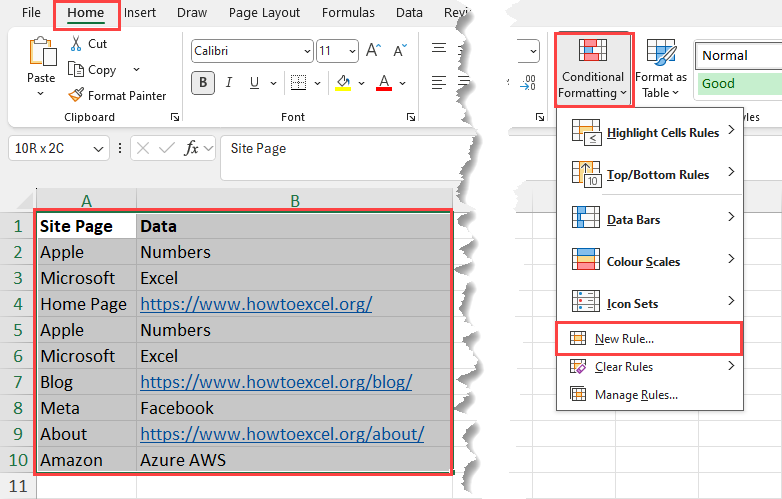The height and width of the screenshot is (499, 782).
Task: Click the Cut scissors icon
Action: pos(76,44)
